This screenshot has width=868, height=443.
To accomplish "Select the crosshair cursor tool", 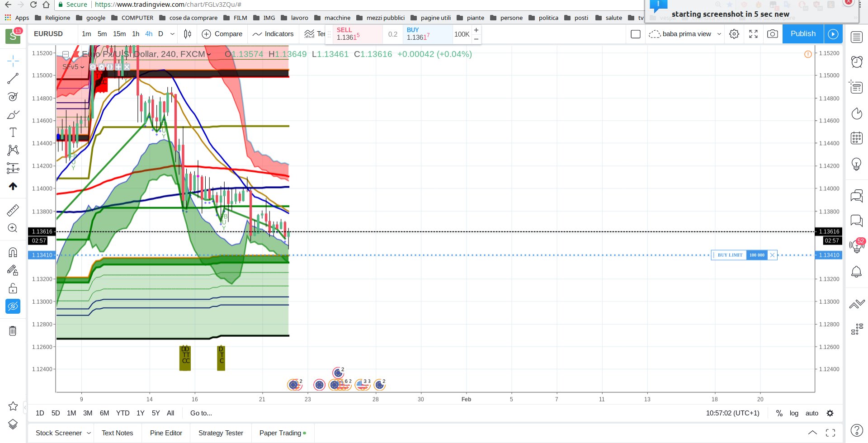I will click(13, 61).
